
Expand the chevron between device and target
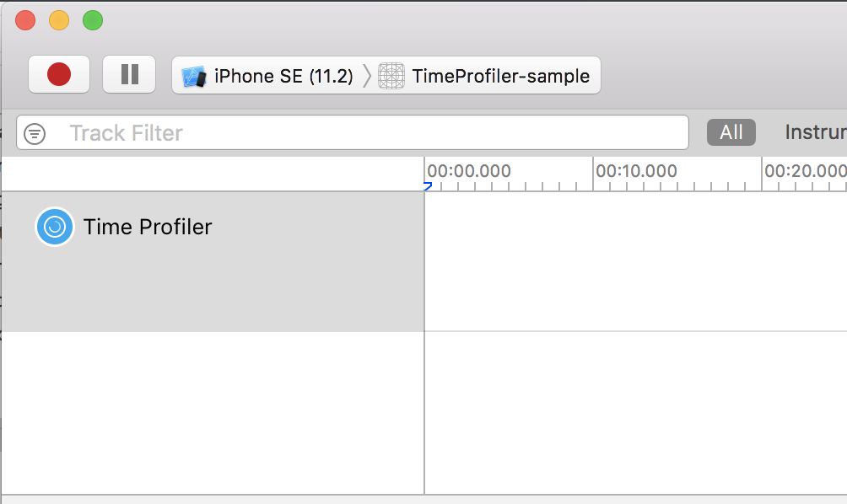coord(366,75)
